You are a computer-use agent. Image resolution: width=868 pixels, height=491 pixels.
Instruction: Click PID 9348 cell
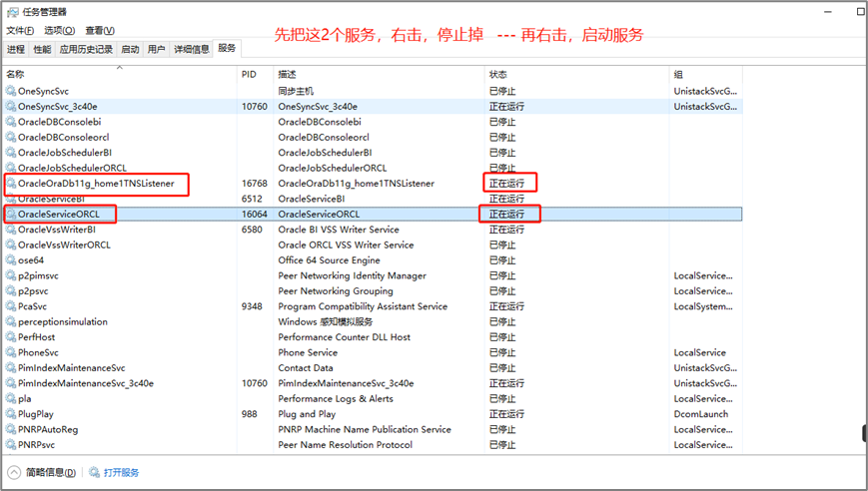252,306
